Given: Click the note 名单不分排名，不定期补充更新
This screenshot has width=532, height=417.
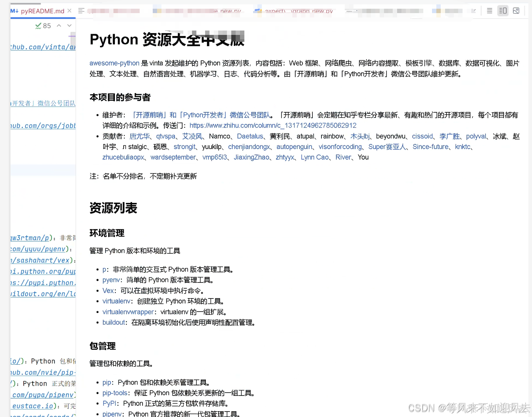Looking at the screenshot, I should coord(150,177).
